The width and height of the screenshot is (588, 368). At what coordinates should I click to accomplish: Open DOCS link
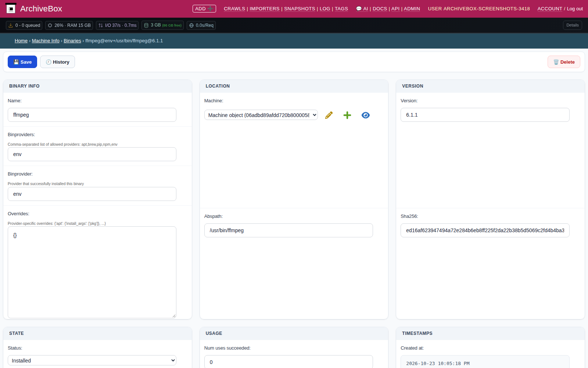tap(380, 8)
